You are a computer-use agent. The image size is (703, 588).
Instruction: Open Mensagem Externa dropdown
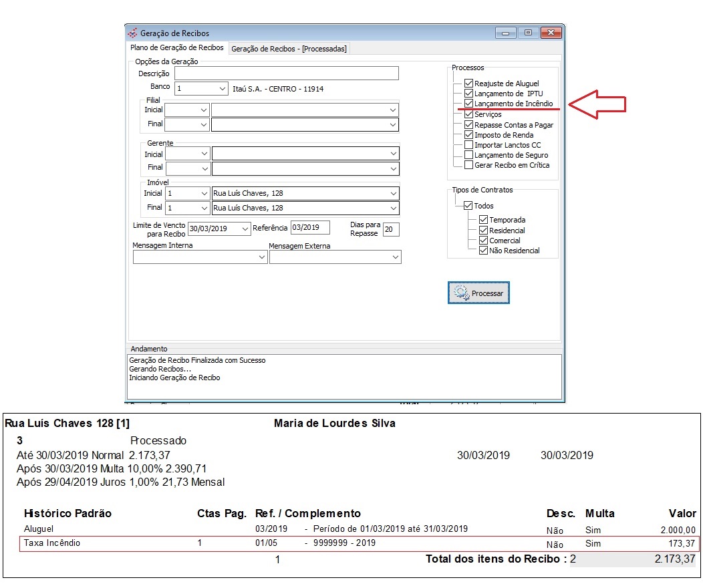395,257
